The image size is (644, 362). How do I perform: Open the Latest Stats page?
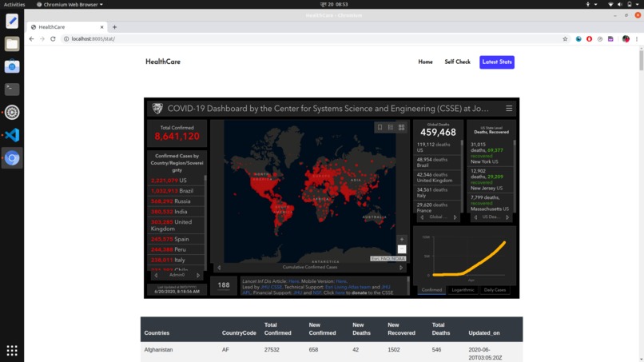[497, 62]
